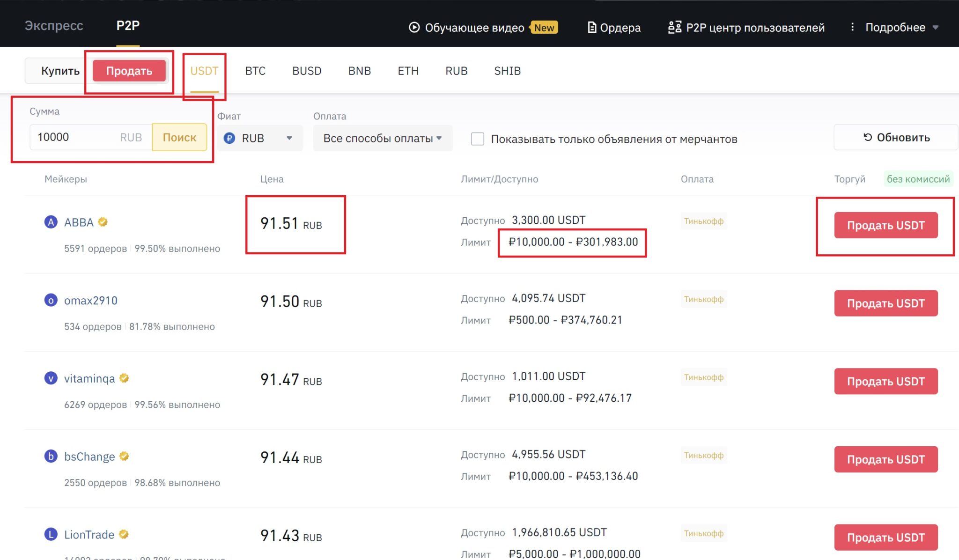Enable show only merchant ads checkbox

click(477, 139)
